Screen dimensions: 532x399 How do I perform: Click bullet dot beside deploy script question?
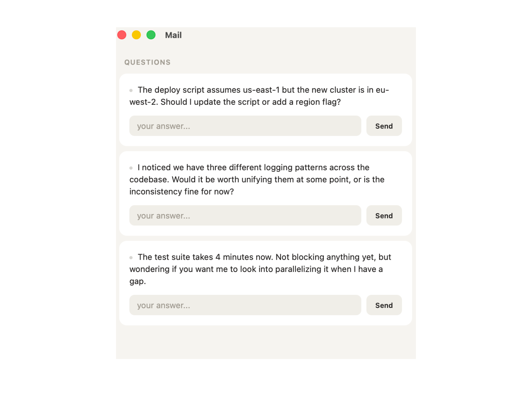131,90
